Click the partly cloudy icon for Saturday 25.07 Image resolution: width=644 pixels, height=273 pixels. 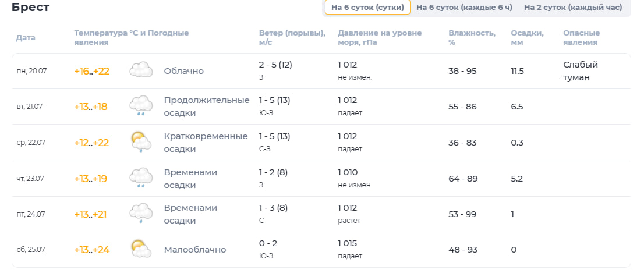[x=141, y=249]
